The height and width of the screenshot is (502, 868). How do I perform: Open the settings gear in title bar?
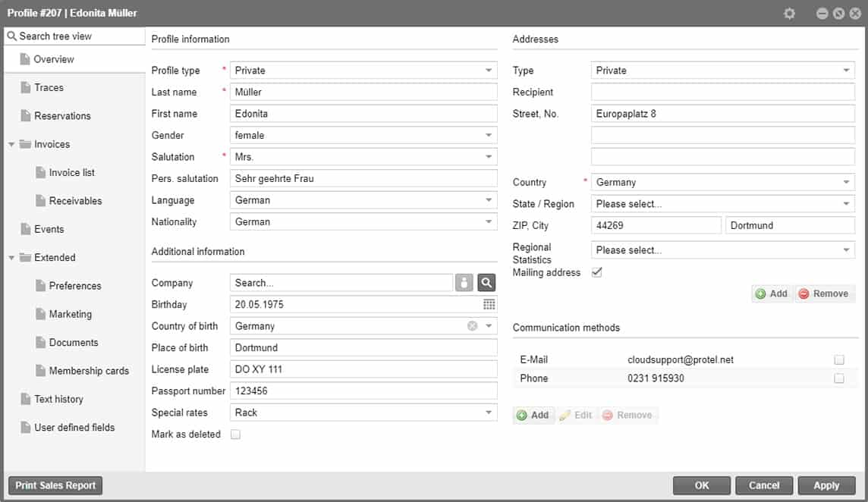click(789, 14)
